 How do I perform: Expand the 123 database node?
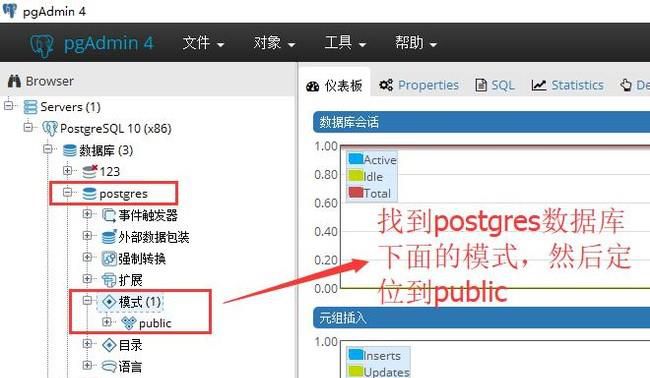click(68, 170)
